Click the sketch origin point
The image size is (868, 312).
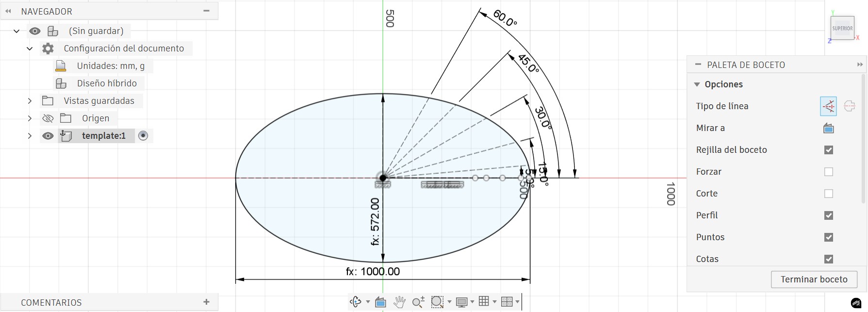tap(383, 178)
